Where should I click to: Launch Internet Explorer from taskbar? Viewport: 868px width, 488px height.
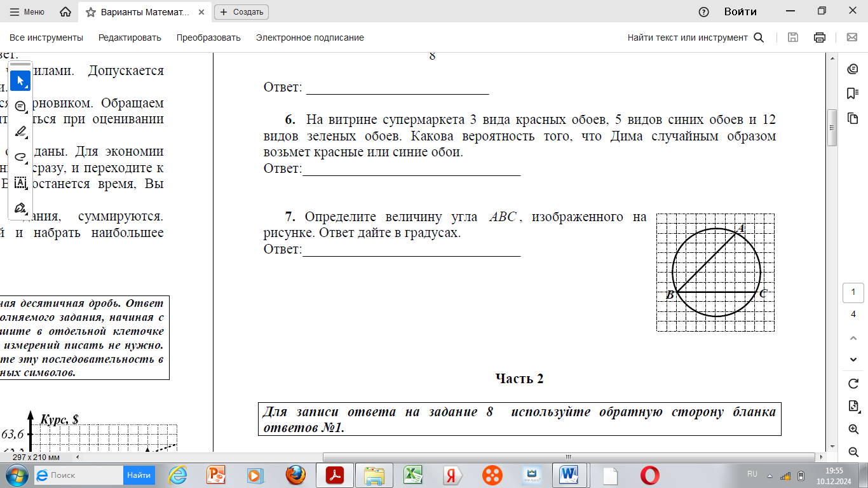pos(177,475)
